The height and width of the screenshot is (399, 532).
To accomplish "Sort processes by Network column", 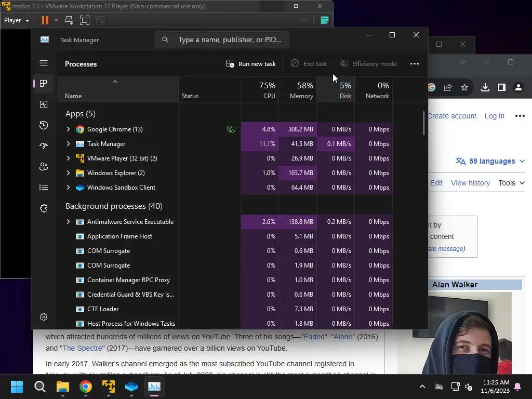I will 374,90.
